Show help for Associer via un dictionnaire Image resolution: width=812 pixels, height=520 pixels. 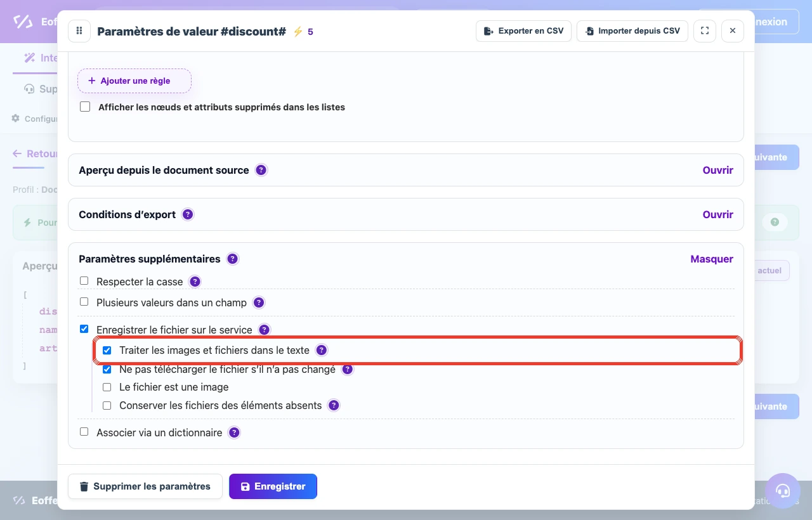[234, 432]
